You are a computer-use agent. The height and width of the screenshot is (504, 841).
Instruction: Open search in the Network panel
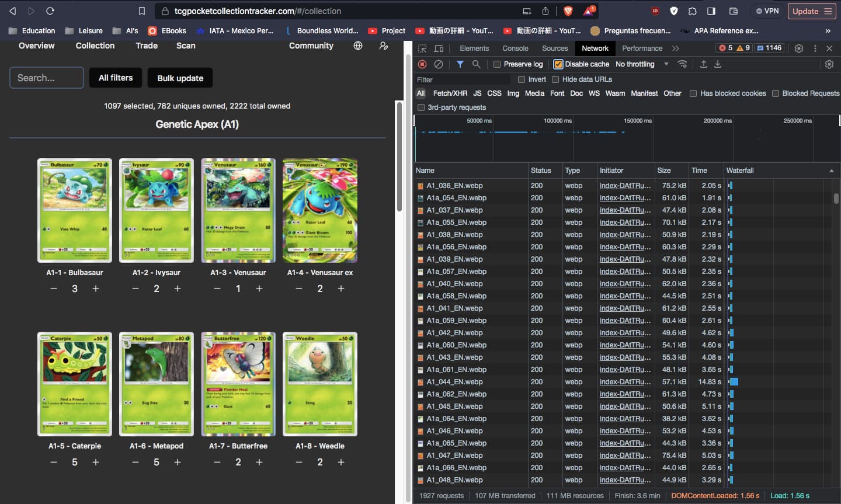[477, 64]
